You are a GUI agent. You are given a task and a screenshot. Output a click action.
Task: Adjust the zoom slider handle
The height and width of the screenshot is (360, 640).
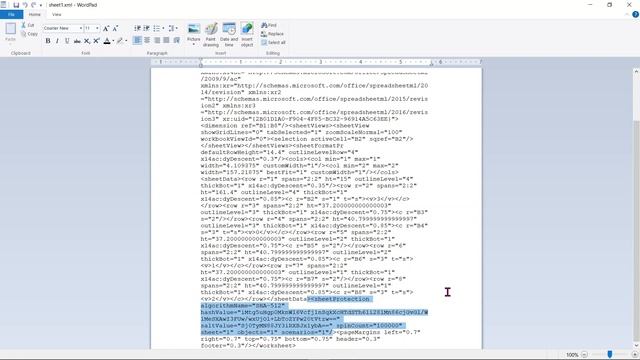point(610,354)
